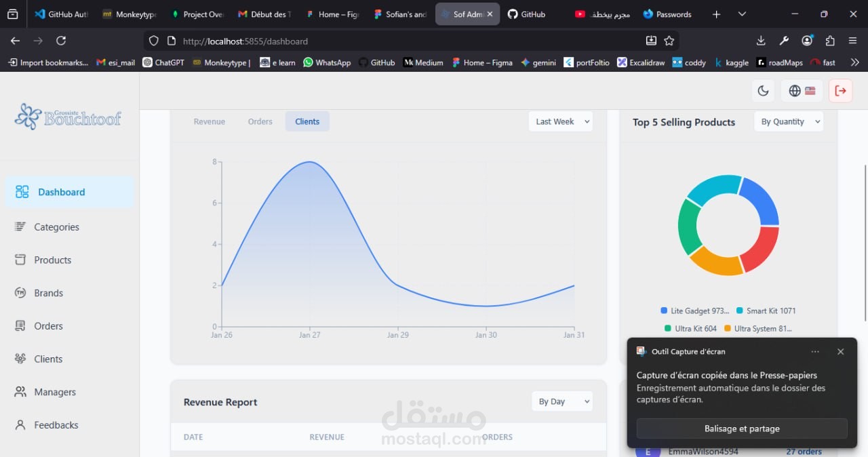Viewport: 868px width, 457px height.
Task: Open the WhatsApp bookmark
Action: point(327,62)
